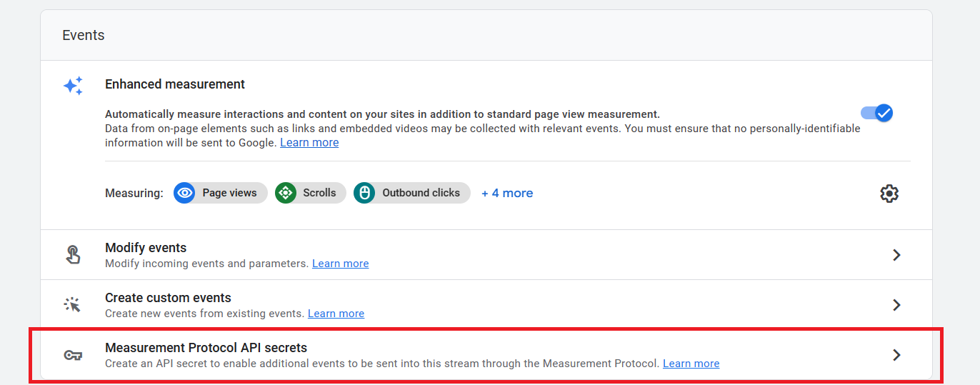Screen dimensions: 980x385
Task: Open Learn more link for Measurement Protocol
Action: pyautogui.click(x=691, y=364)
